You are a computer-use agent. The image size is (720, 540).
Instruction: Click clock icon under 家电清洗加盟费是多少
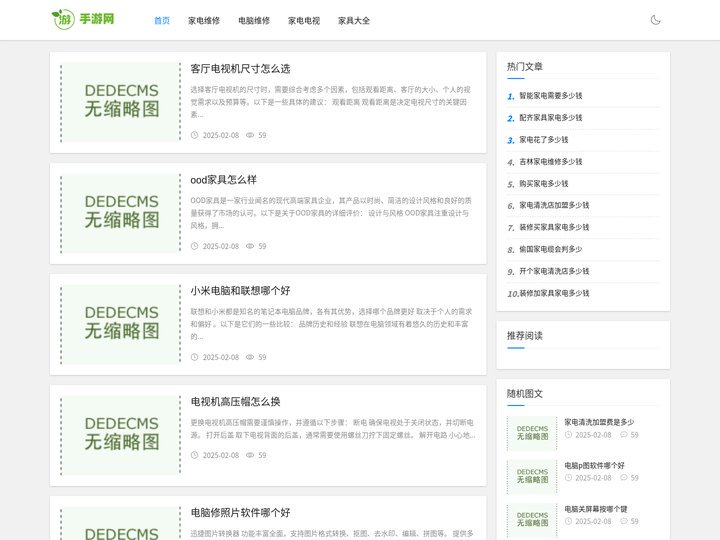[568, 434]
